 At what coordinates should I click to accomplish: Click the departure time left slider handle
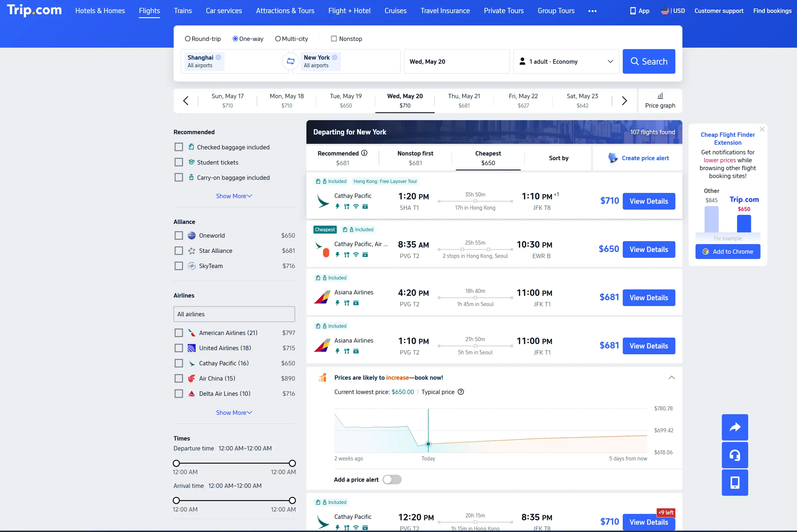176,463
